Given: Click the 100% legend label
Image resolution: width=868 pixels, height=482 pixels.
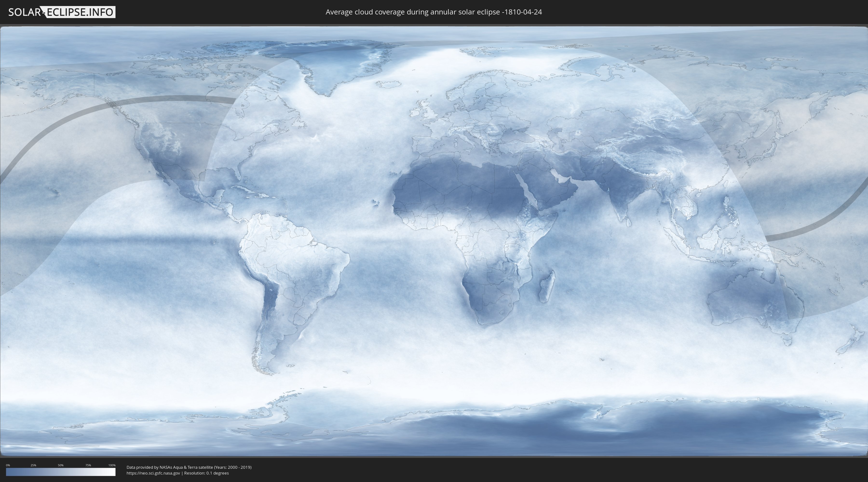Looking at the screenshot, I should coord(112,465).
